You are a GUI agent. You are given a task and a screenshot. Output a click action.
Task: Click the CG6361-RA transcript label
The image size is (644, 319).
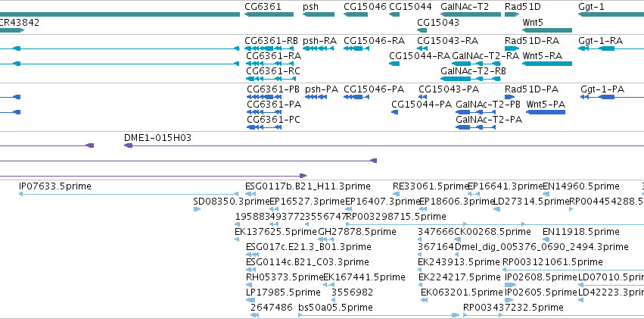[273, 55]
